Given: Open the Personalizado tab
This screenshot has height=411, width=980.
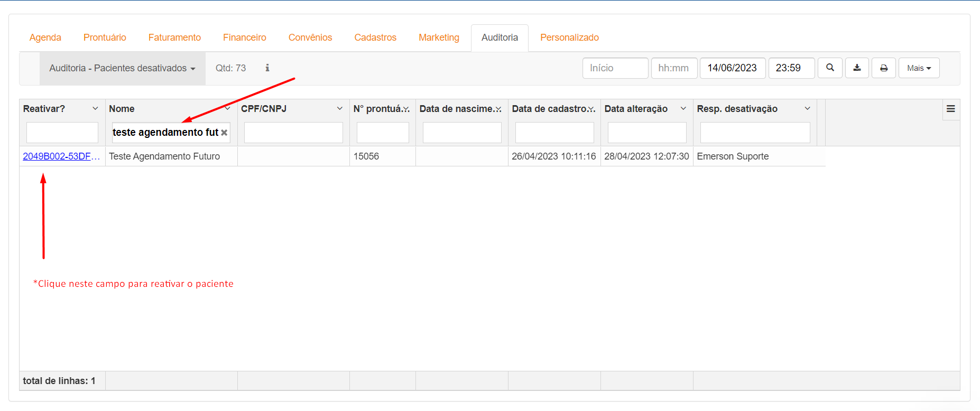Looking at the screenshot, I should (569, 38).
